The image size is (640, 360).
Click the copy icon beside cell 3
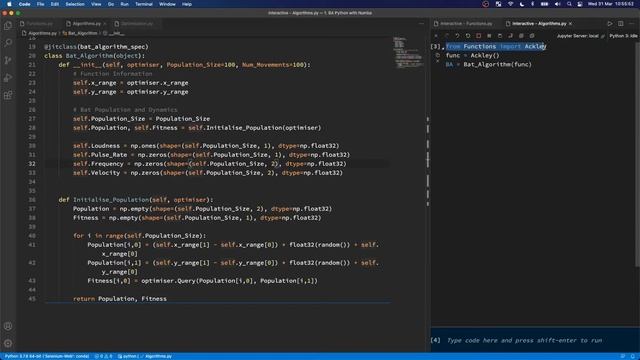(438, 55)
